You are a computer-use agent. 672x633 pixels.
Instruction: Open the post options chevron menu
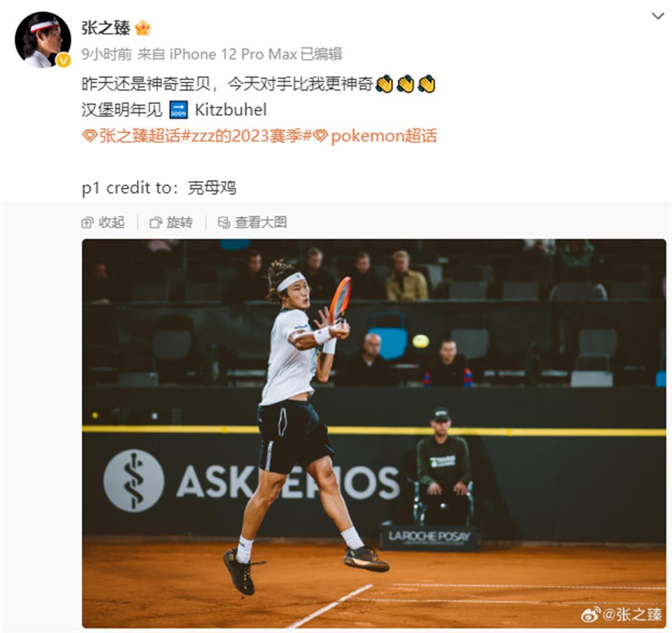point(658,16)
